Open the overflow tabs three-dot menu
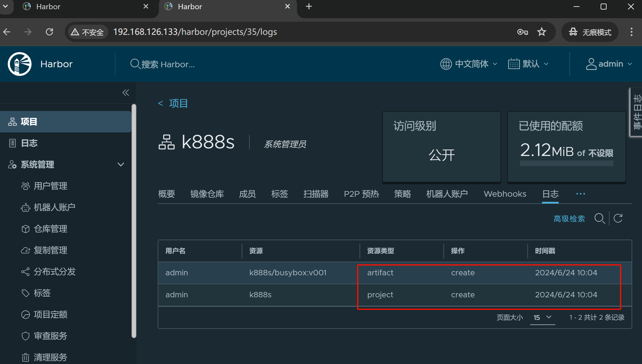This screenshot has width=642, height=364. (x=580, y=194)
